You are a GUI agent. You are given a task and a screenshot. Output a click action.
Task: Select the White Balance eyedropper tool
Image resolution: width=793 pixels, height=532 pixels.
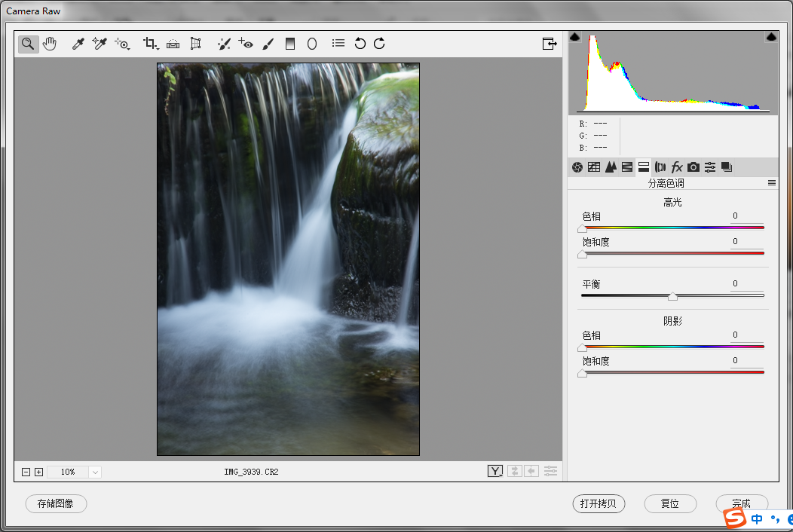click(78, 44)
